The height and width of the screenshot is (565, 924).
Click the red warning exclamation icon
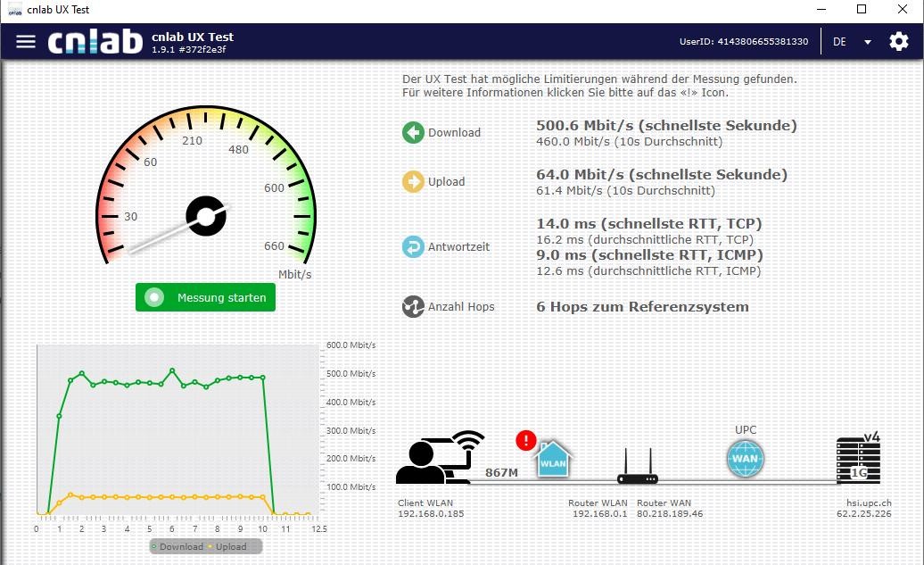[526, 440]
